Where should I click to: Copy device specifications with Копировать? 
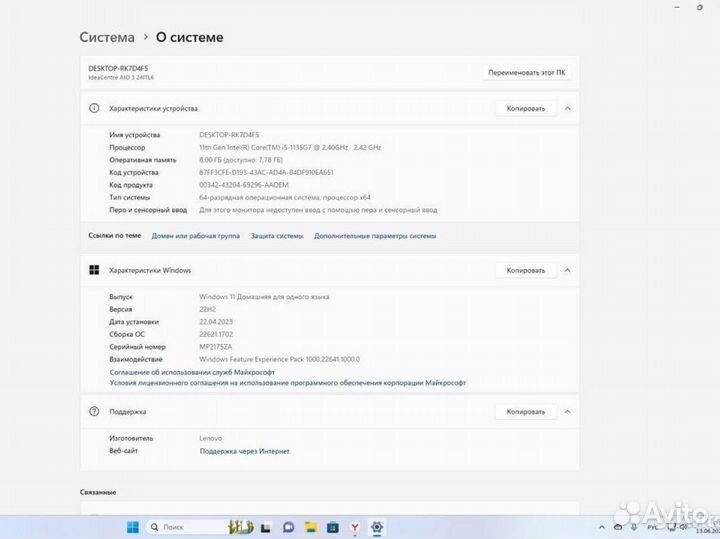pyautogui.click(x=526, y=108)
